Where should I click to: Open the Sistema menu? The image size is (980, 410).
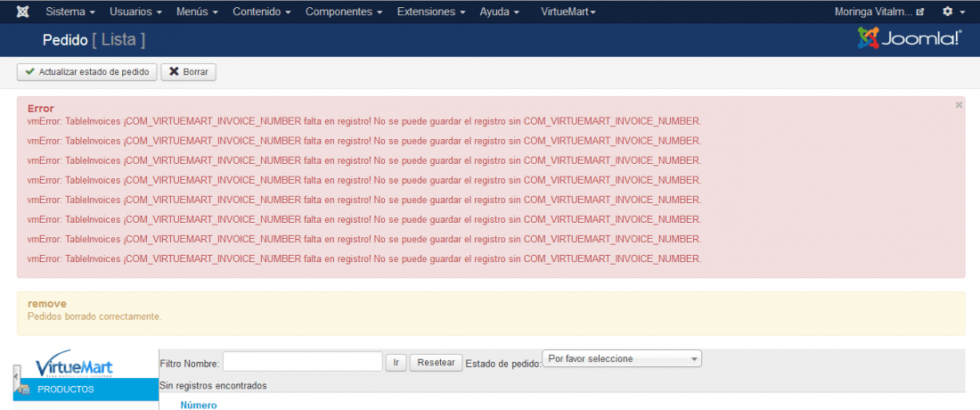pyautogui.click(x=70, y=12)
